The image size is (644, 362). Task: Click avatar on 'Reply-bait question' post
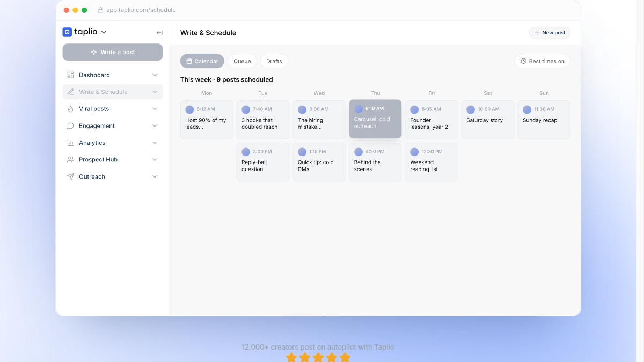click(x=246, y=152)
